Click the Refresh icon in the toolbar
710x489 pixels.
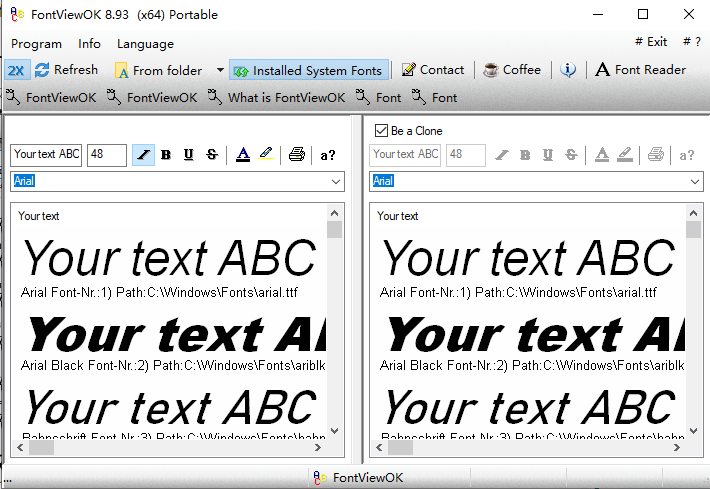(42, 70)
